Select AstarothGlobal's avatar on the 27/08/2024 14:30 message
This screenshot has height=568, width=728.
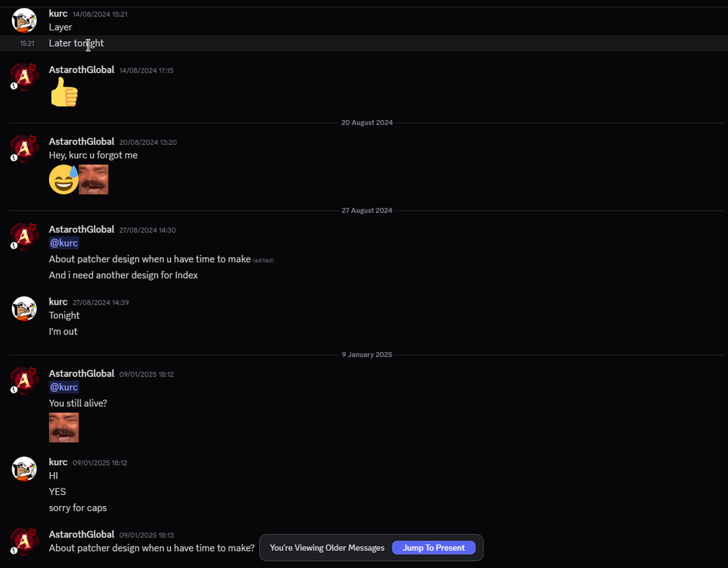24,236
